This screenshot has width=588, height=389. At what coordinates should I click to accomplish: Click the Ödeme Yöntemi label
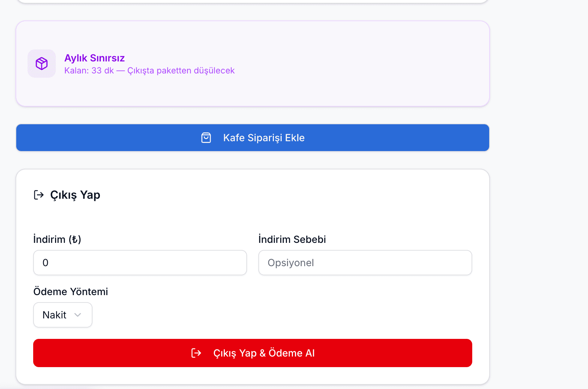71,292
